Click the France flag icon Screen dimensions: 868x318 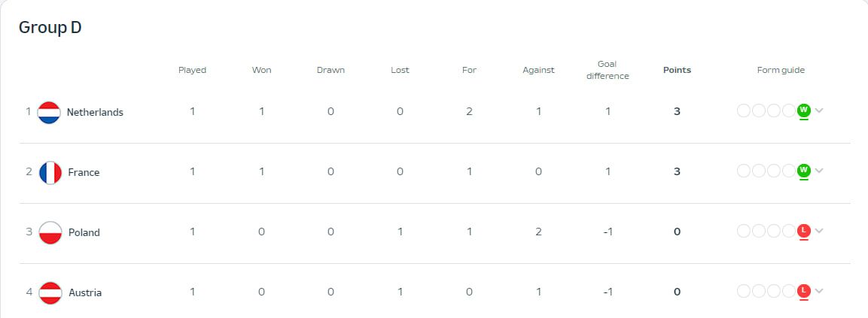click(x=50, y=172)
